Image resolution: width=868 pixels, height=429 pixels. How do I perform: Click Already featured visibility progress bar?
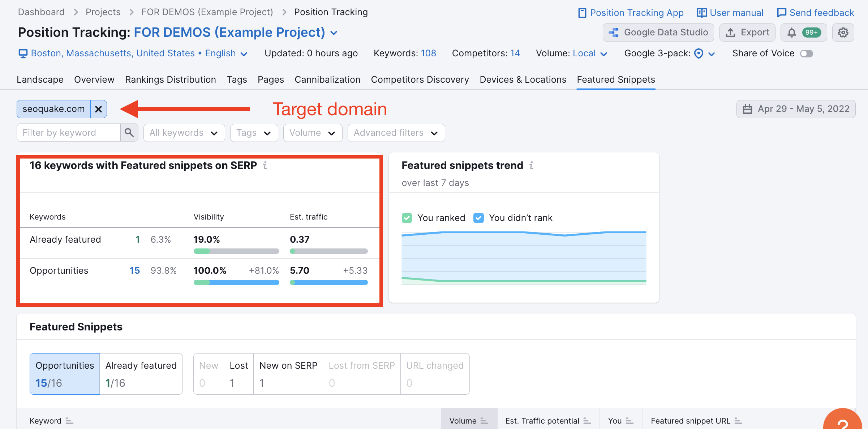pos(236,251)
